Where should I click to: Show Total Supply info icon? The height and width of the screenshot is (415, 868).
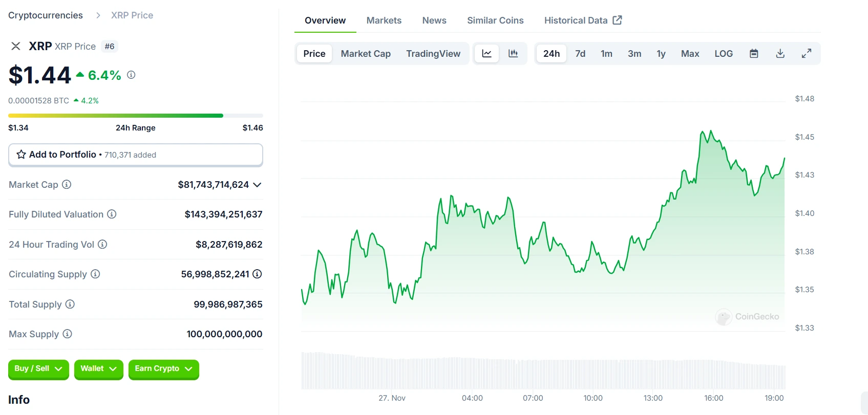click(70, 304)
